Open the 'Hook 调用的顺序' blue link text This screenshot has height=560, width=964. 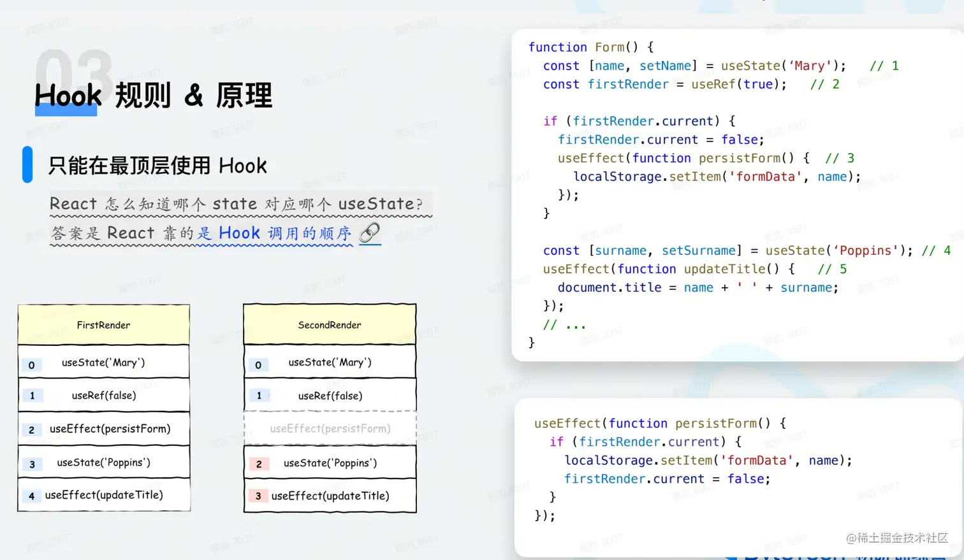[284, 233]
